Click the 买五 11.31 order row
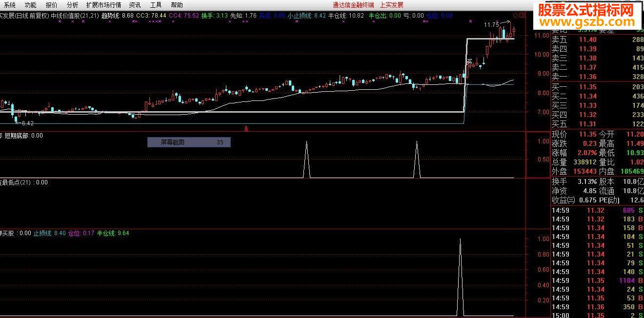 click(598, 124)
